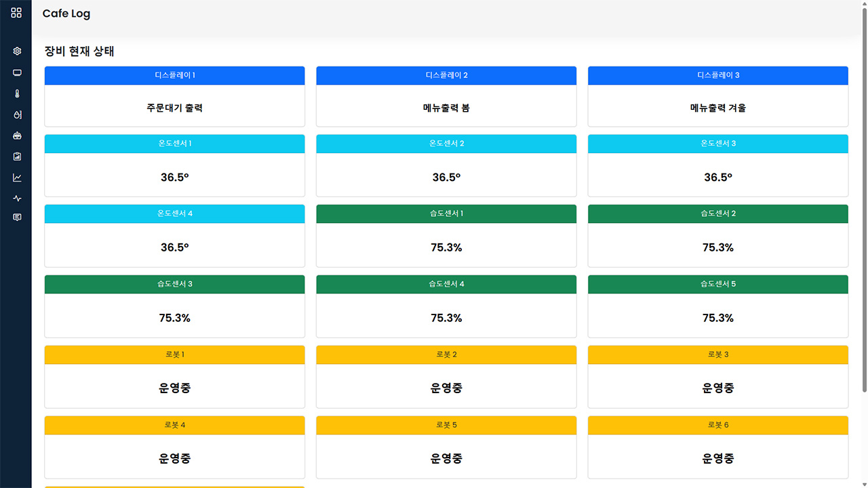
Task: Open the display monitor icon in sidebar
Action: point(17,73)
